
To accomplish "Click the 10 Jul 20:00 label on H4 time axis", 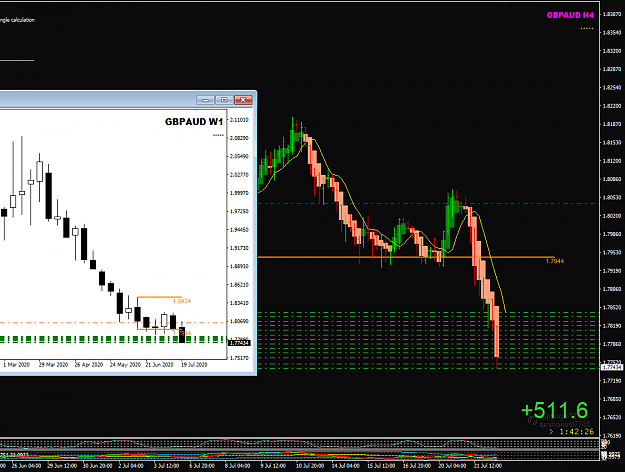I will click(x=310, y=466).
